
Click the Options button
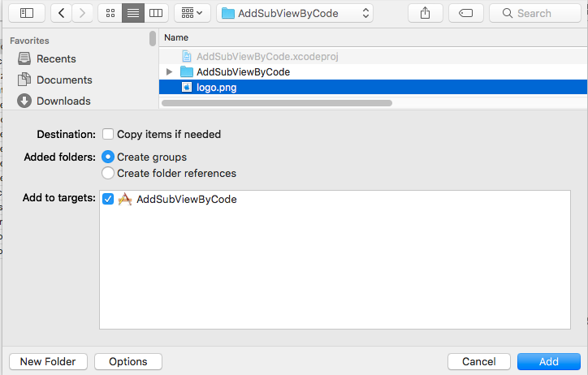pyautogui.click(x=128, y=361)
